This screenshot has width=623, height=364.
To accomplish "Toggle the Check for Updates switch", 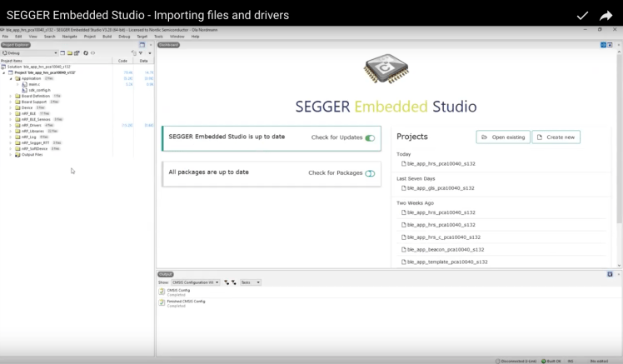I will pyautogui.click(x=369, y=138).
